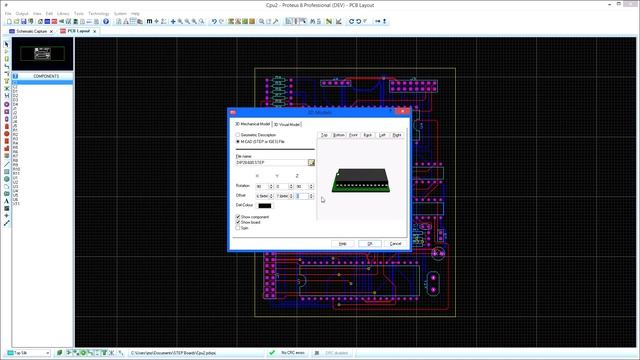Click the Left view button
Viewport: 640px width, 360px height.
pyautogui.click(x=382, y=135)
